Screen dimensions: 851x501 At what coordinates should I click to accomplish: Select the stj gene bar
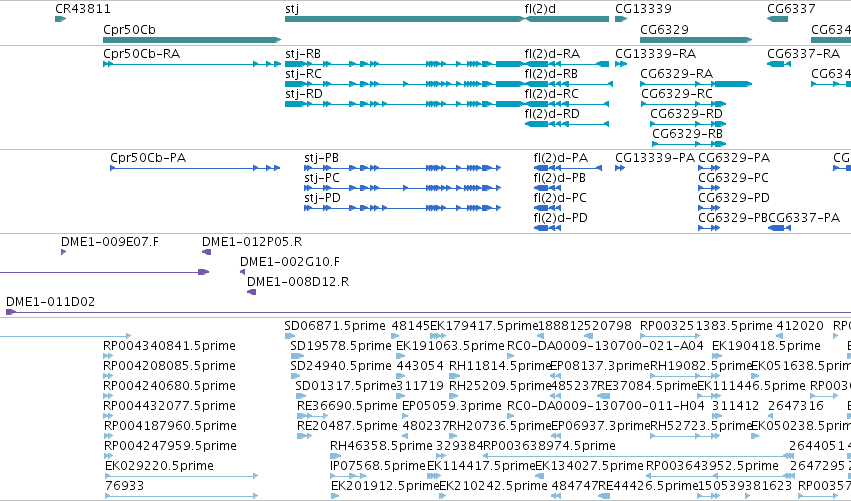(x=404, y=19)
